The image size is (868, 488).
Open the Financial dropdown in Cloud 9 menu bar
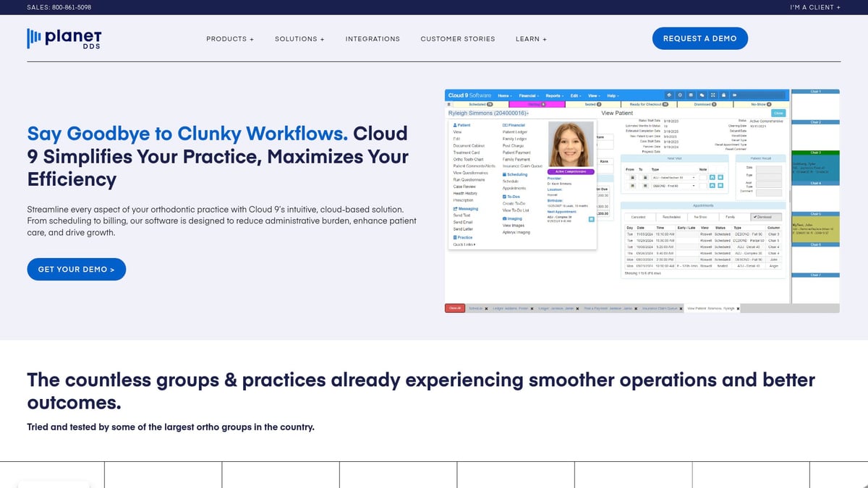(529, 95)
